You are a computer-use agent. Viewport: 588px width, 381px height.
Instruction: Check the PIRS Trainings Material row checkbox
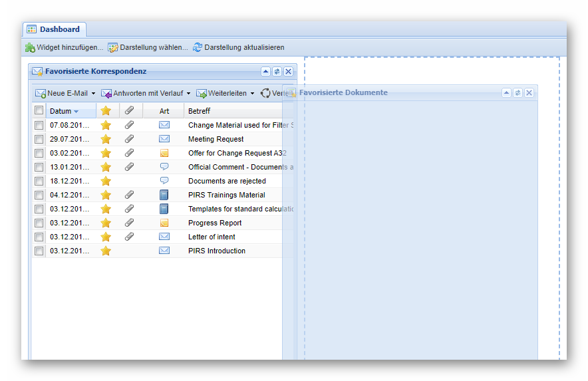39,195
